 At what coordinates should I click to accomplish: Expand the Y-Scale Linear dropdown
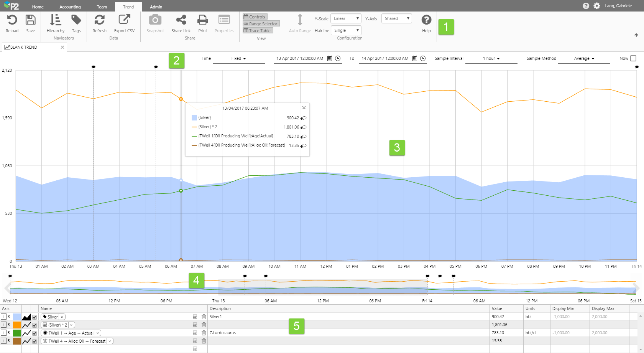(346, 18)
